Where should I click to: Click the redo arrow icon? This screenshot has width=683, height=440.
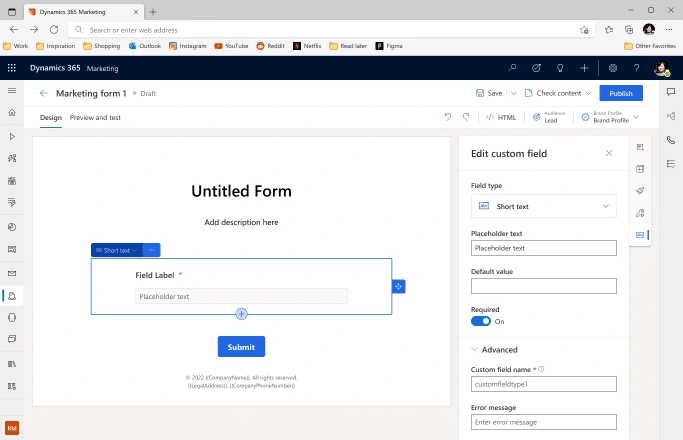coord(466,117)
